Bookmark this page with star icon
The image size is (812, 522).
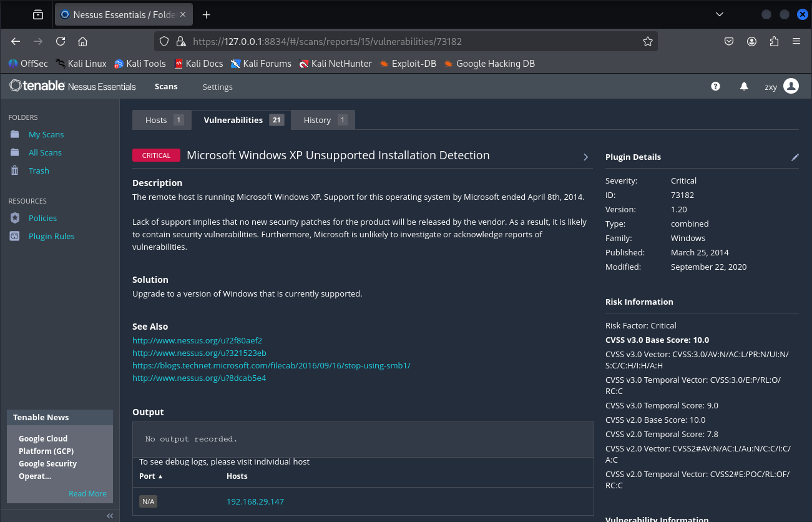point(648,41)
